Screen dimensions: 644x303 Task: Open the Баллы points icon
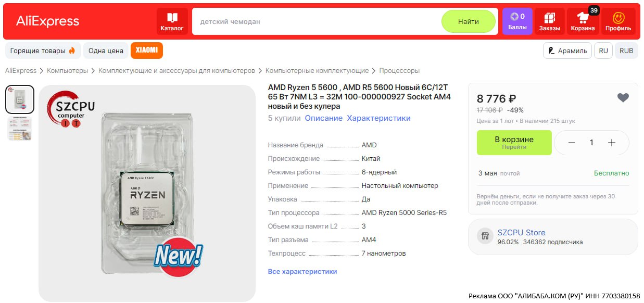click(x=517, y=21)
